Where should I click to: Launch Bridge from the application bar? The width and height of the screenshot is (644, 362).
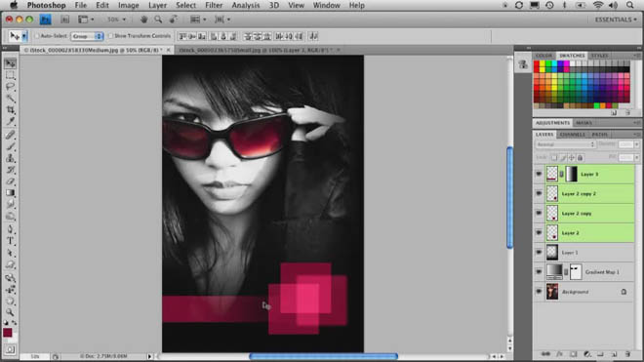pos(65,20)
